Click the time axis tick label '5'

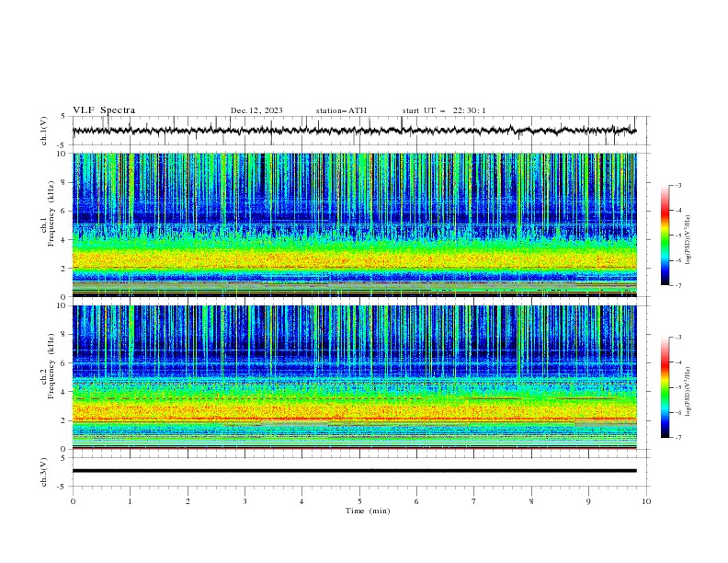coord(359,501)
